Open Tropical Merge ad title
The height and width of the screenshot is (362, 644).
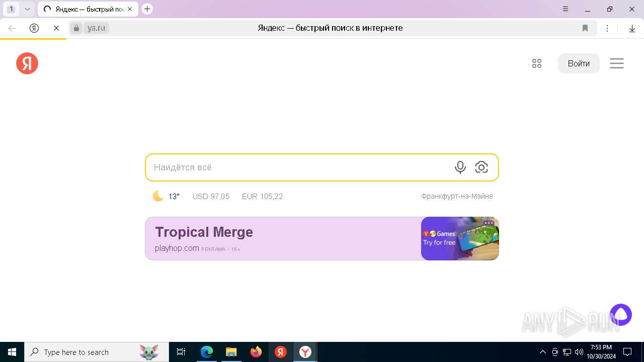click(204, 232)
